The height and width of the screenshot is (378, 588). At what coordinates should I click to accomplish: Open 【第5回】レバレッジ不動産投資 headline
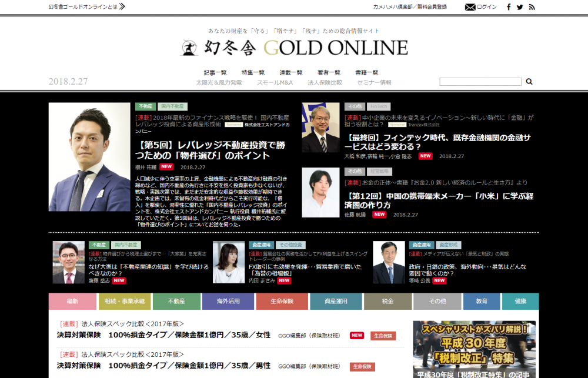[211, 150]
